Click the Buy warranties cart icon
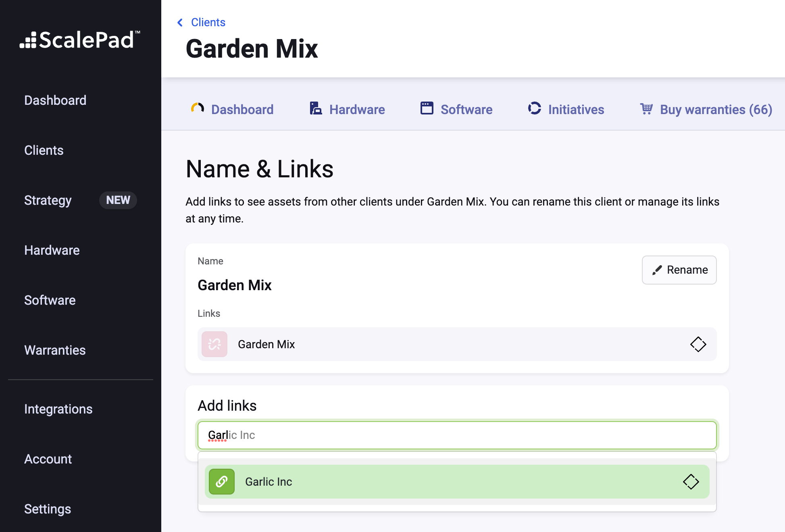 click(646, 108)
